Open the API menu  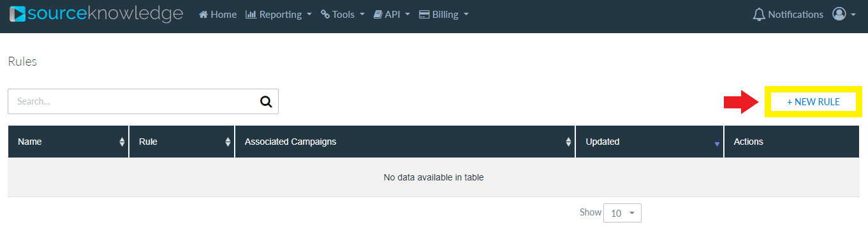click(392, 14)
